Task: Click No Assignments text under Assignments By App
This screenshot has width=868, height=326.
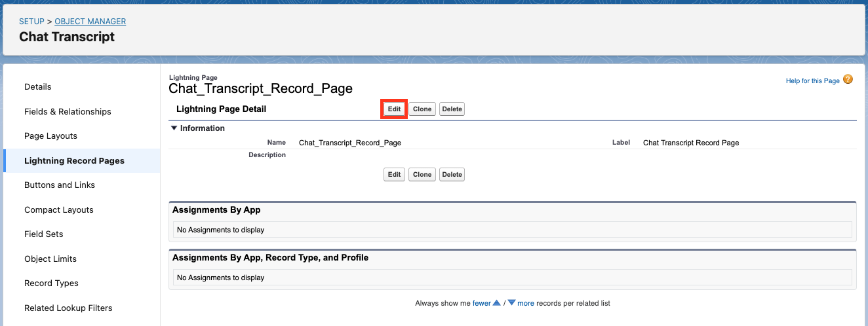Action: click(220, 230)
